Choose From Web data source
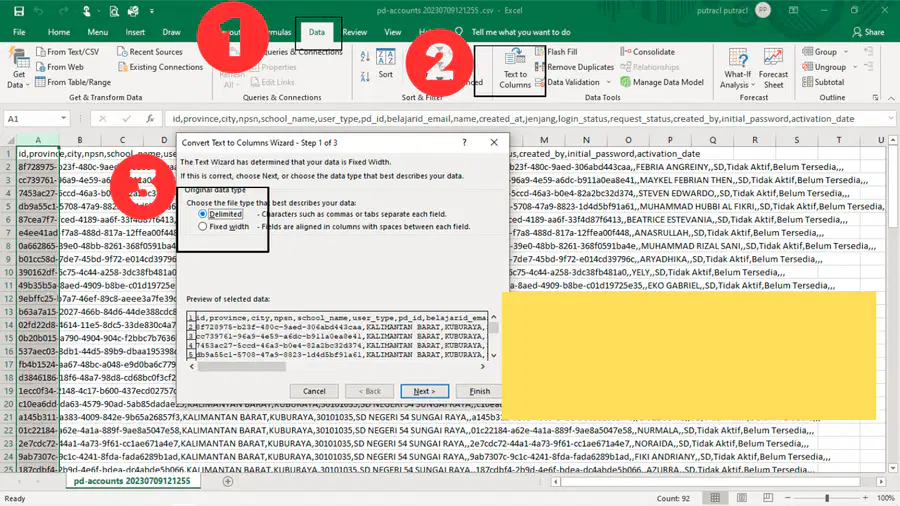The height and width of the screenshot is (506, 900). pos(60,67)
